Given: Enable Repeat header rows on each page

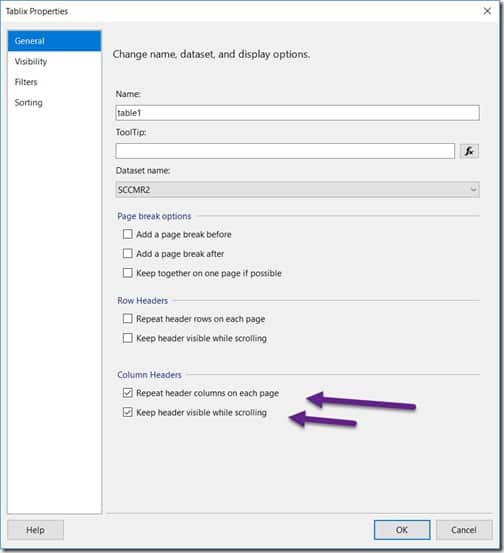Looking at the screenshot, I should (128, 319).
